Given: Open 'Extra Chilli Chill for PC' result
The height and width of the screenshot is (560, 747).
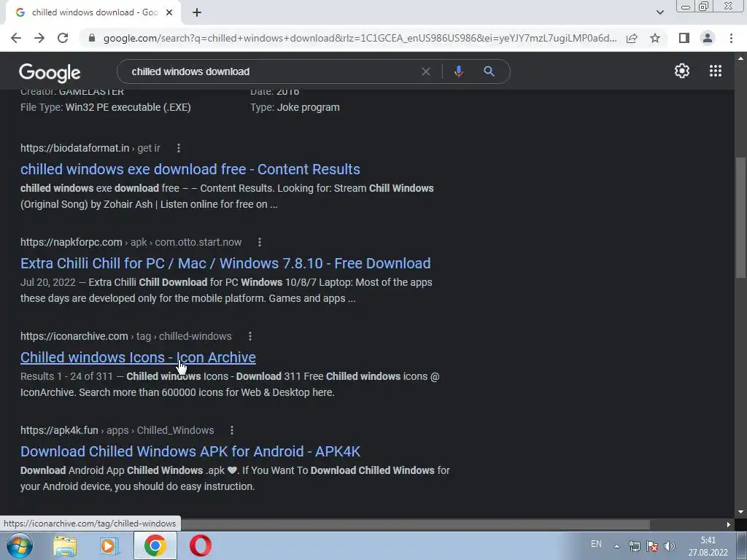Looking at the screenshot, I should pos(225,263).
